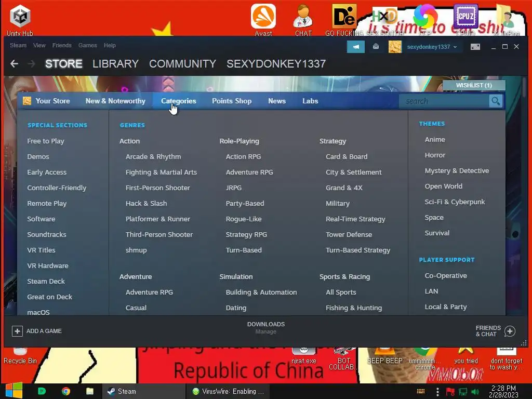532x399 pixels.
Task: Open Unity Hub desktop icon
Action: 20,20
